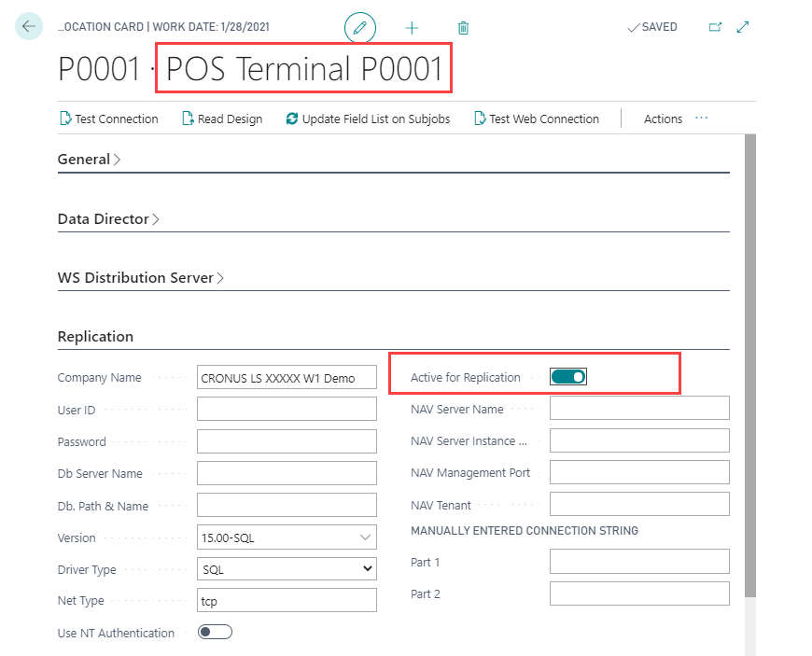Click Read Design action
This screenshot has width=812, height=656.
tap(222, 119)
